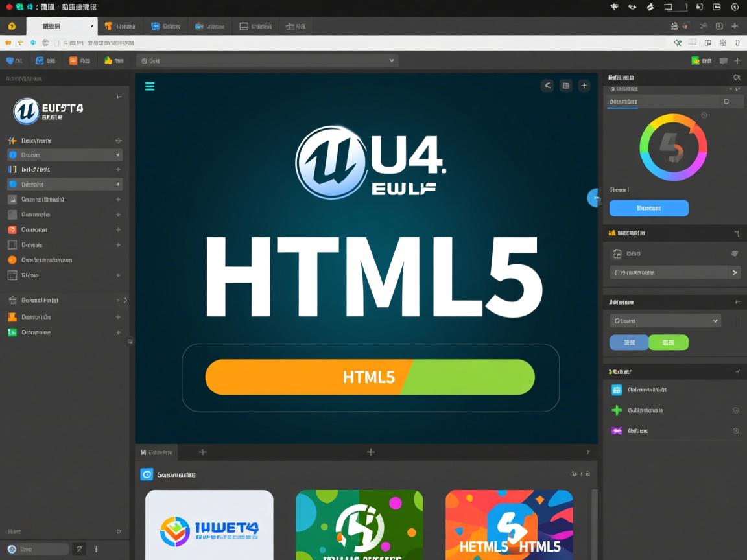747x560 pixels.
Task: Expand the combo box in the right panel
Action: click(665, 320)
